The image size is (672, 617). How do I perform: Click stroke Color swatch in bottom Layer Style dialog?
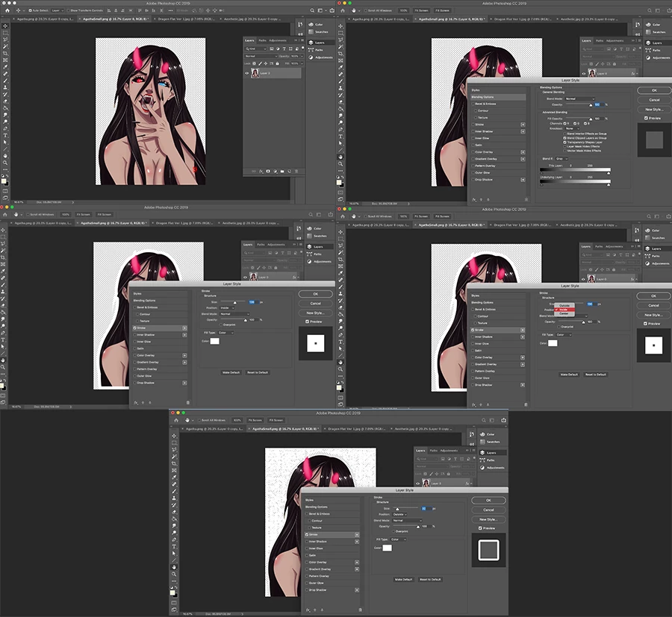tap(387, 548)
